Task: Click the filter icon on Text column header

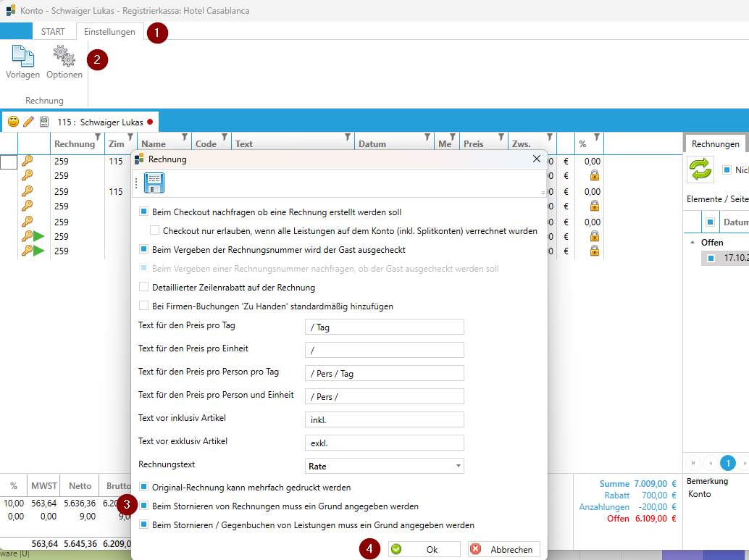Action: click(348, 137)
